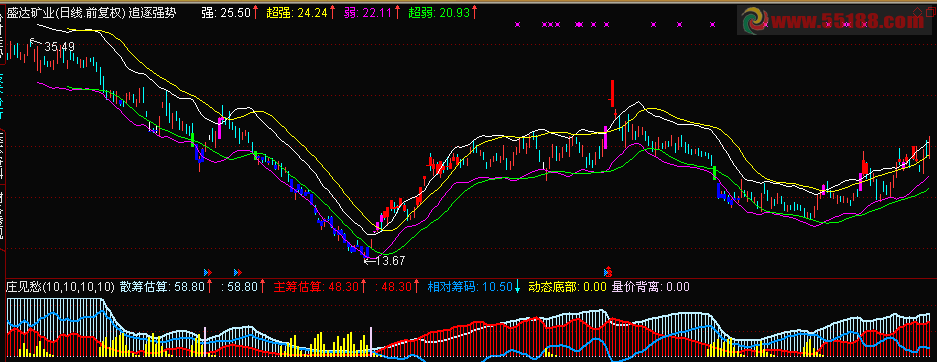The height and width of the screenshot is (362, 937).
Task: Click the first magenta X signal marker
Action: 518,24
